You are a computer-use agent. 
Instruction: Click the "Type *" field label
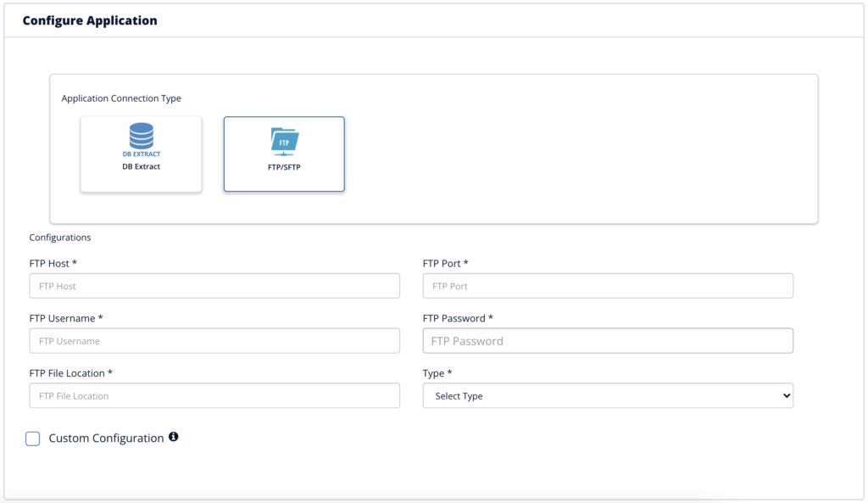coord(437,373)
